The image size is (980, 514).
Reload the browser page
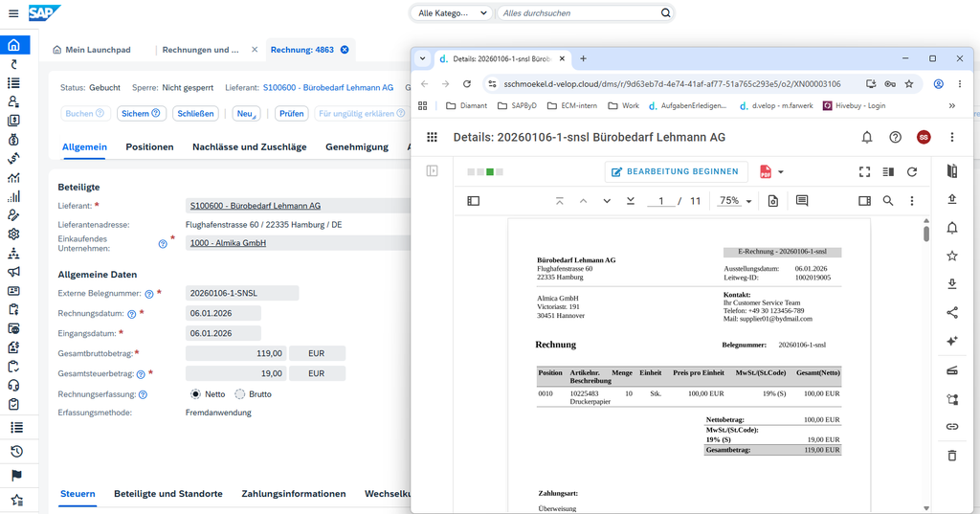(x=467, y=84)
